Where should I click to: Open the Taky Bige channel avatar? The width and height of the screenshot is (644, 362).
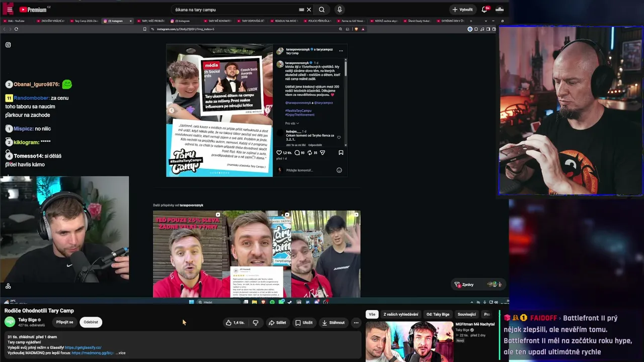(x=10, y=322)
